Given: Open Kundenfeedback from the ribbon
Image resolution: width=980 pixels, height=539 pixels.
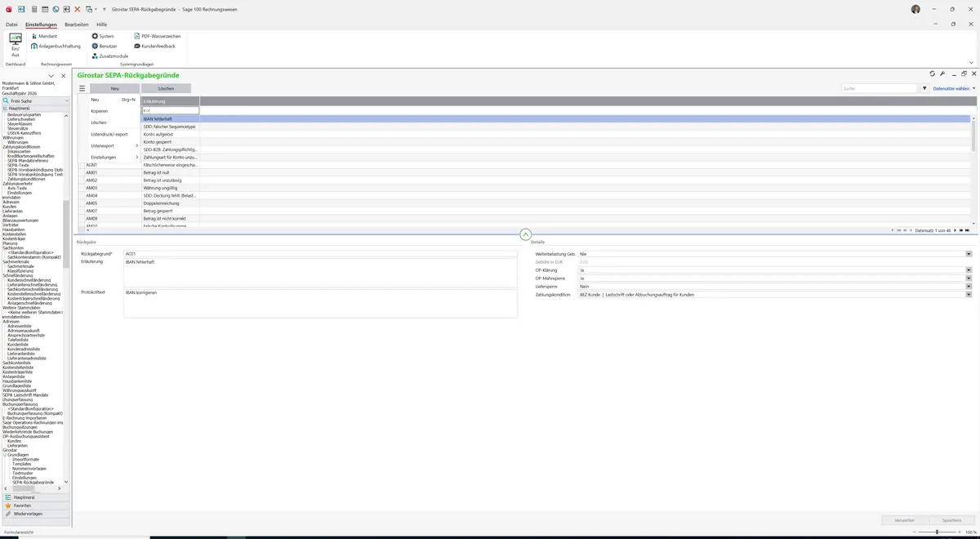Looking at the screenshot, I should [x=154, y=46].
